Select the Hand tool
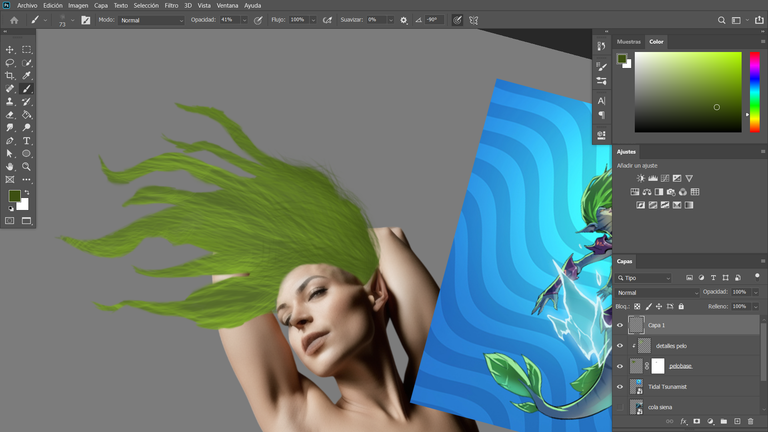Screen dimensions: 768x432 (10, 167)
